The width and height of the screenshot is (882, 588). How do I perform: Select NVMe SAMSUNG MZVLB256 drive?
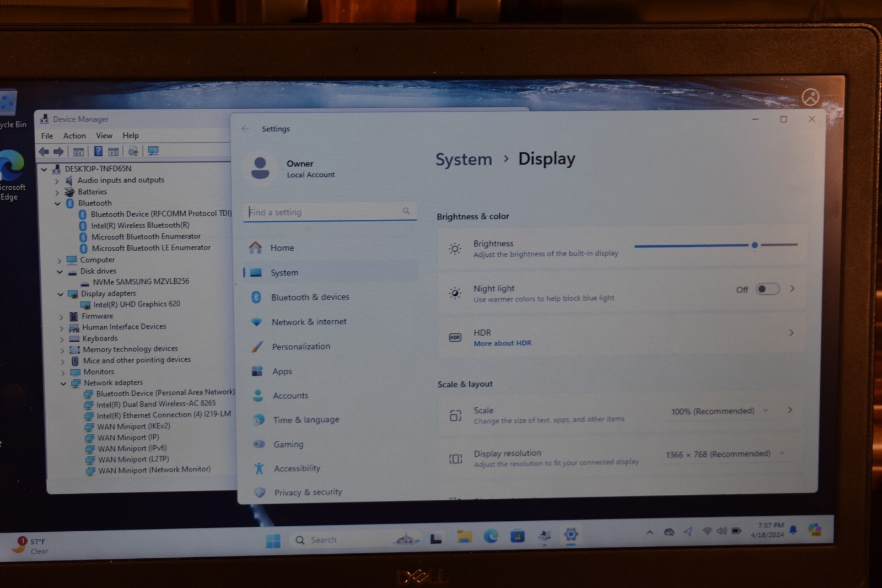[x=141, y=282]
